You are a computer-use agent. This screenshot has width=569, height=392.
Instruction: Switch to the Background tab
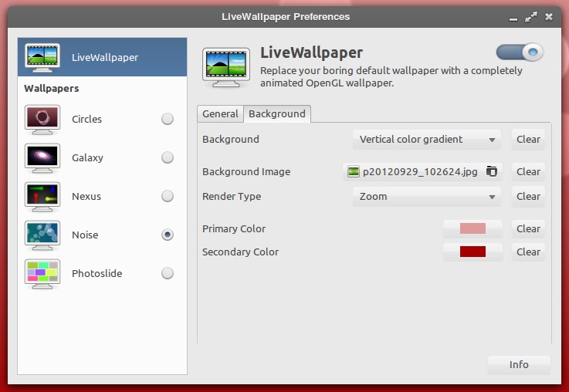pos(277,114)
